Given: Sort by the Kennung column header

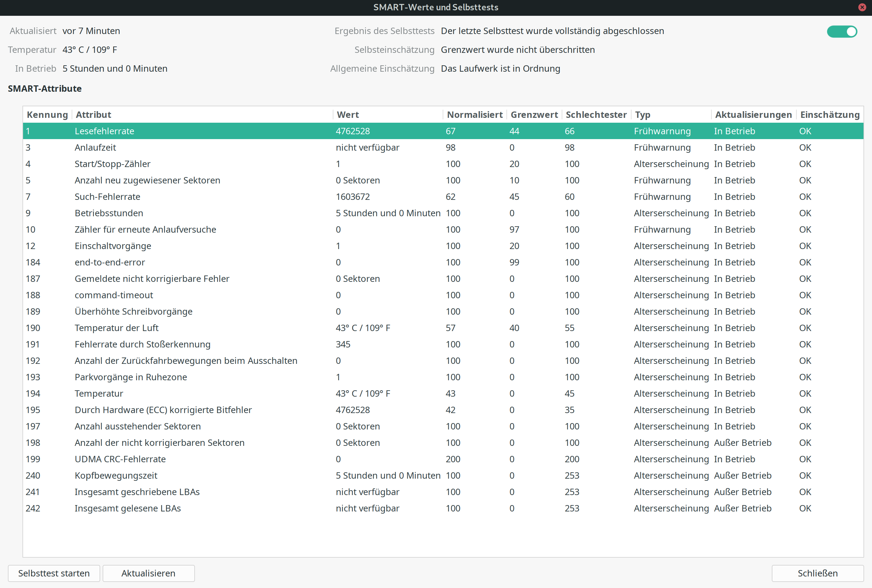Looking at the screenshot, I should tap(47, 115).
